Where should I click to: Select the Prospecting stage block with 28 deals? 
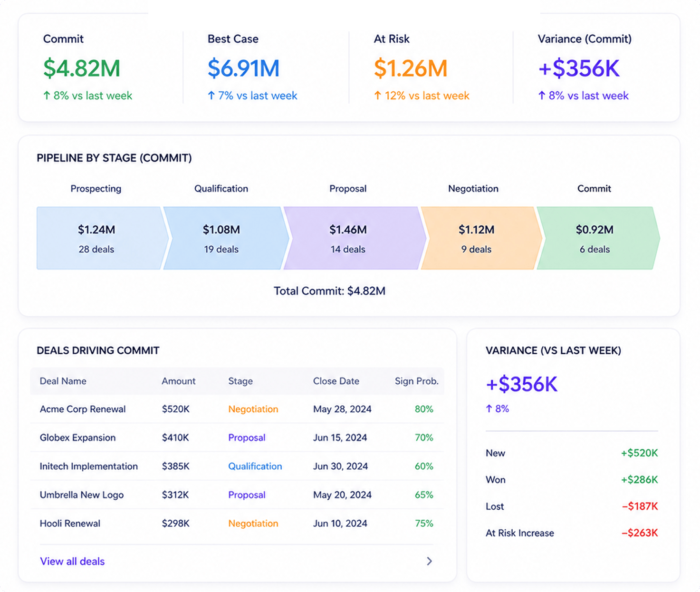102,238
